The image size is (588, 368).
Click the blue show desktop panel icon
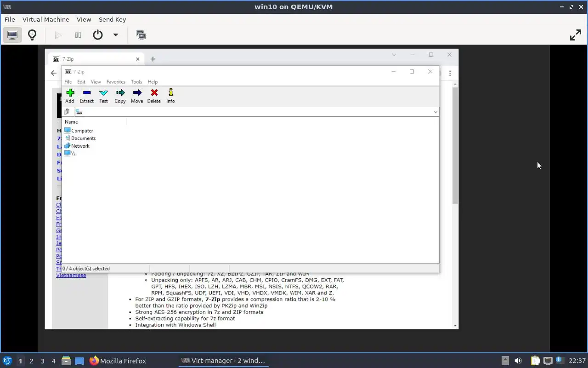click(x=79, y=361)
